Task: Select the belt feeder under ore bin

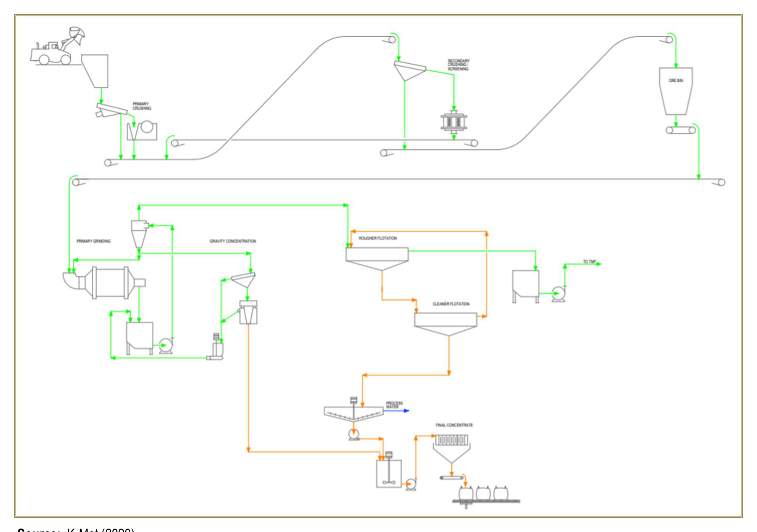Action: tap(680, 130)
